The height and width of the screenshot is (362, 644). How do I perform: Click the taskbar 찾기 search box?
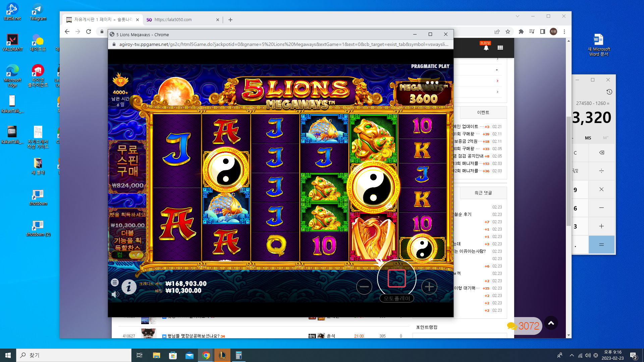74,355
